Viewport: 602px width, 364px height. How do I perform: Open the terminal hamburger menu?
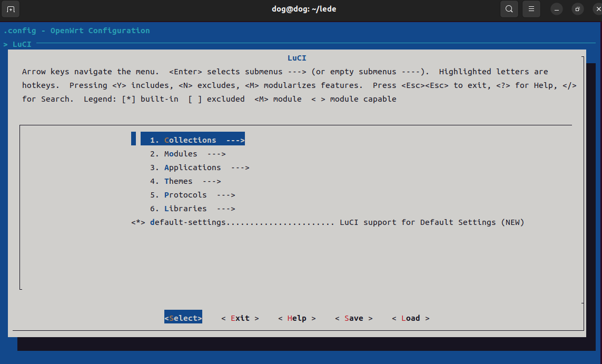[x=531, y=9]
